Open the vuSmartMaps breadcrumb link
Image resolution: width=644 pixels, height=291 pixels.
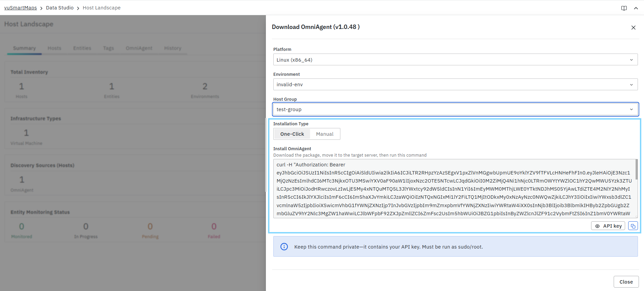(x=21, y=8)
